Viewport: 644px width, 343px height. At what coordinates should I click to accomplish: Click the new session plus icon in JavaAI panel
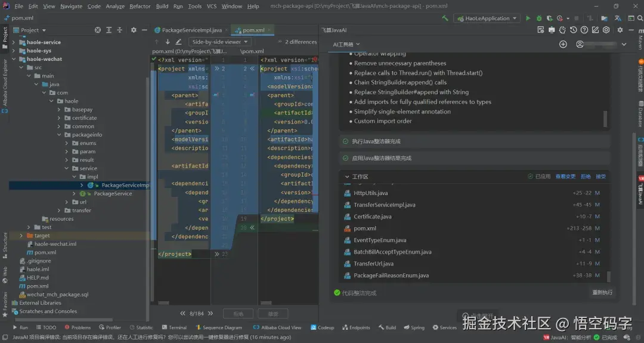(x=563, y=44)
